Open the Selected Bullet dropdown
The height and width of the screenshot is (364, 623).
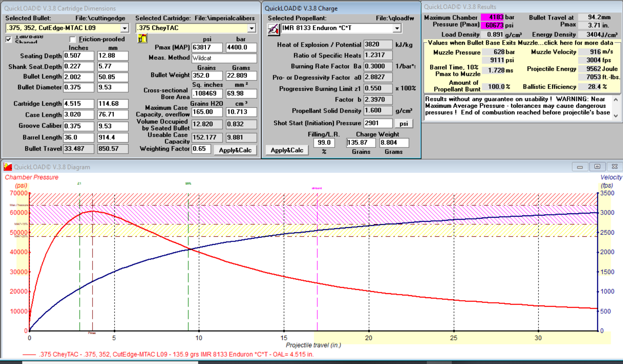tap(125, 28)
